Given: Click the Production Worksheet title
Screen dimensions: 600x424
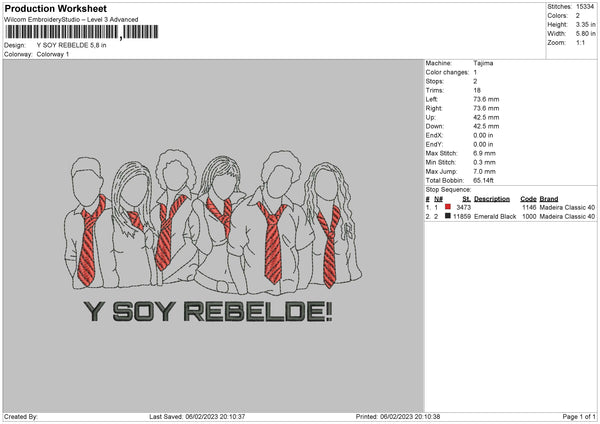Looking at the screenshot, I should click(55, 8).
